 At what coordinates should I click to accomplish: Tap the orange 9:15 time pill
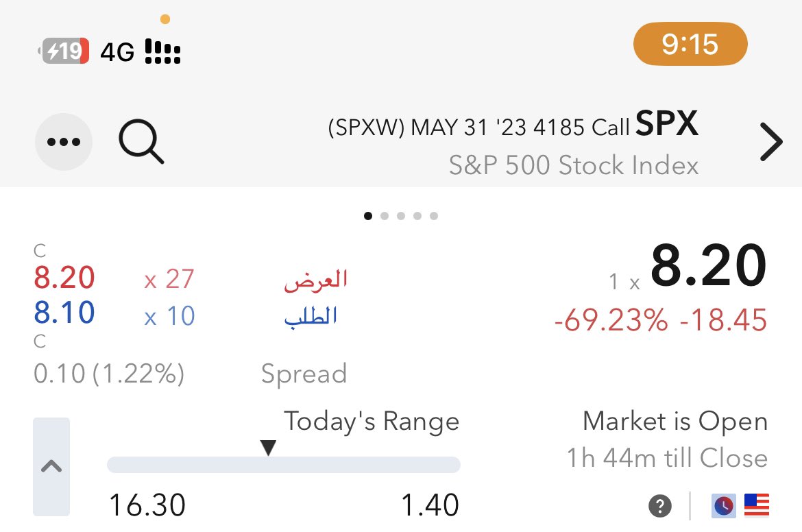690,44
